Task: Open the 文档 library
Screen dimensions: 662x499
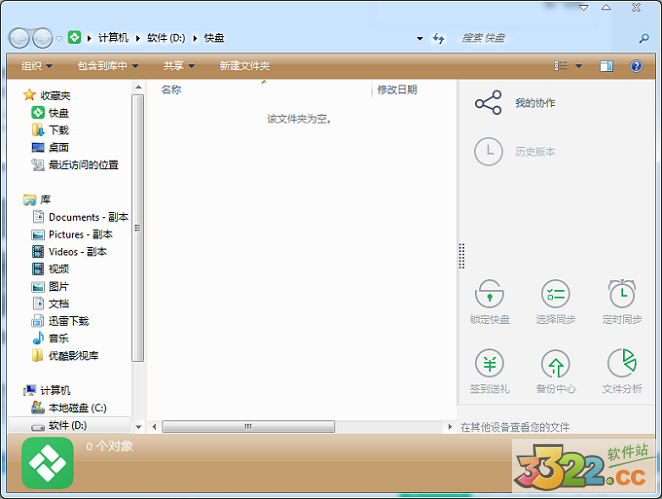Action: pyautogui.click(x=50, y=304)
